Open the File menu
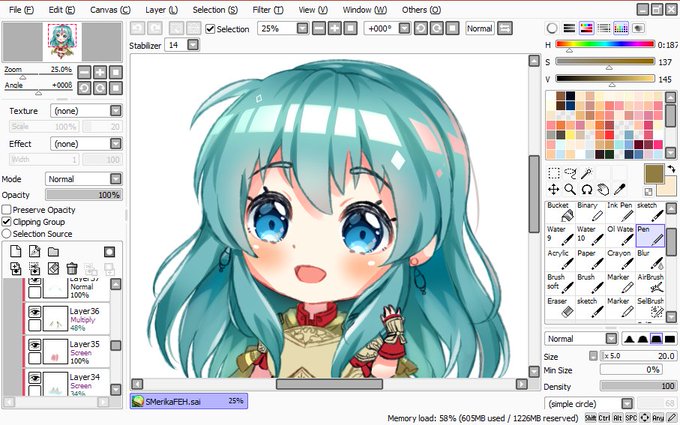The width and height of the screenshot is (680, 425). click(21, 10)
